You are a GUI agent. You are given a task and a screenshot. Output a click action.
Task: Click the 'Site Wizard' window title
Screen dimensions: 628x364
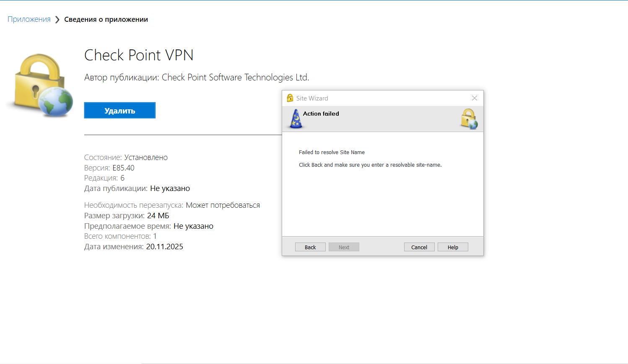pos(312,98)
